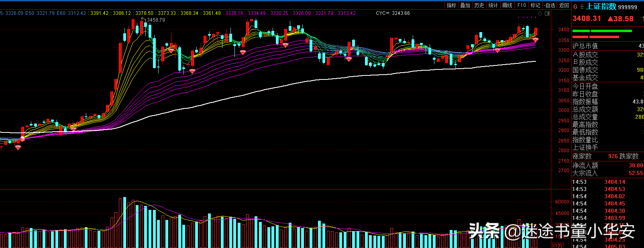
Task: Select the 昨日收盘 row label
Action: click(585, 94)
